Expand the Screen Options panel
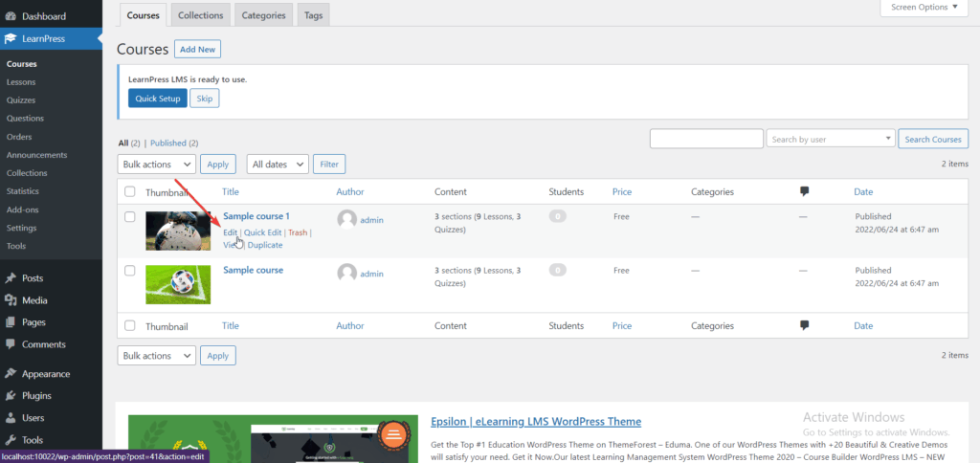Image resolution: width=980 pixels, height=463 pixels. 924,8
